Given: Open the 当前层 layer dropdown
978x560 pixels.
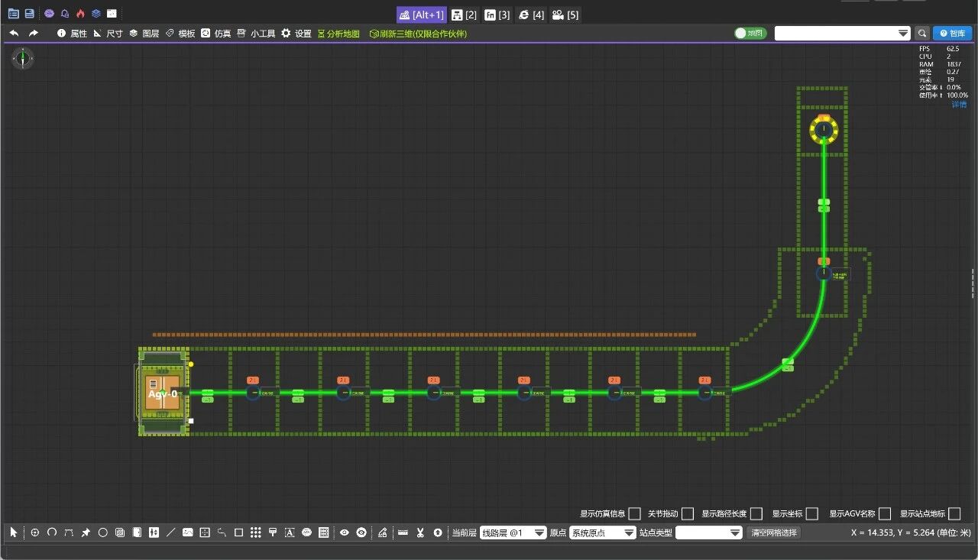Looking at the screenshot, I should click(x=513, y=532).
